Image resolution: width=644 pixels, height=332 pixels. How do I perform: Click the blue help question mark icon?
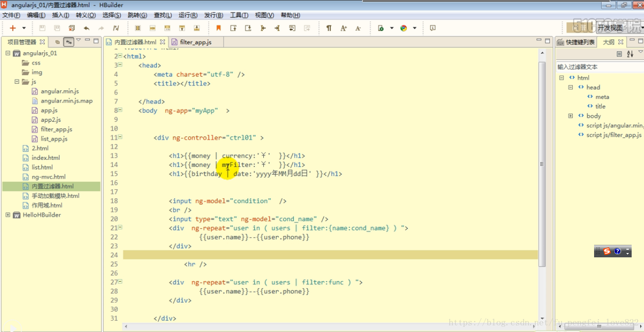coord(617,252)
